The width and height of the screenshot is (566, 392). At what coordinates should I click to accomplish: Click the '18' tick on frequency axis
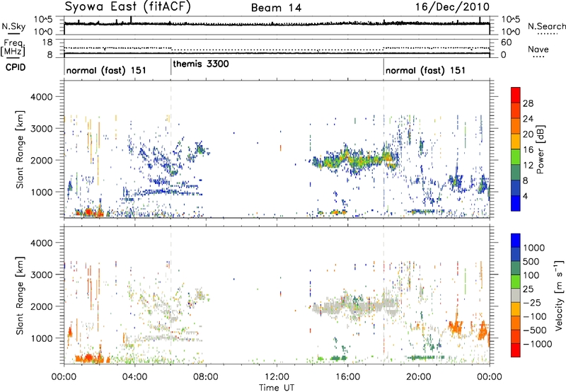pos(47,42)
